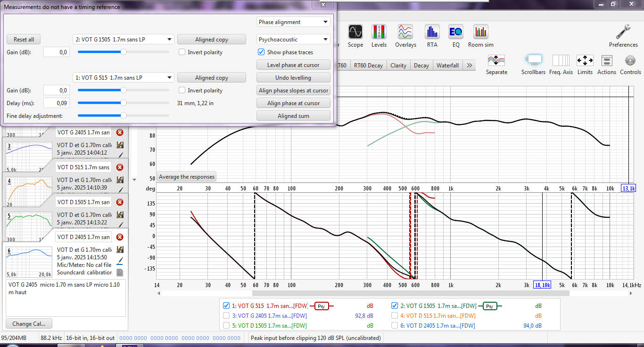Launch the RTA analyzer icon
This screenshot has height=347, width=644.
[432, 32]
